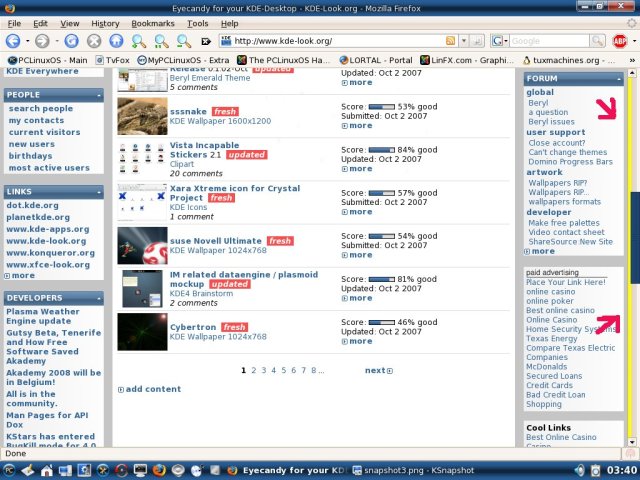This screenshot has height=480, width=640.
Task: Launch Firefox from the taskbar launcher
Action: 159,470
